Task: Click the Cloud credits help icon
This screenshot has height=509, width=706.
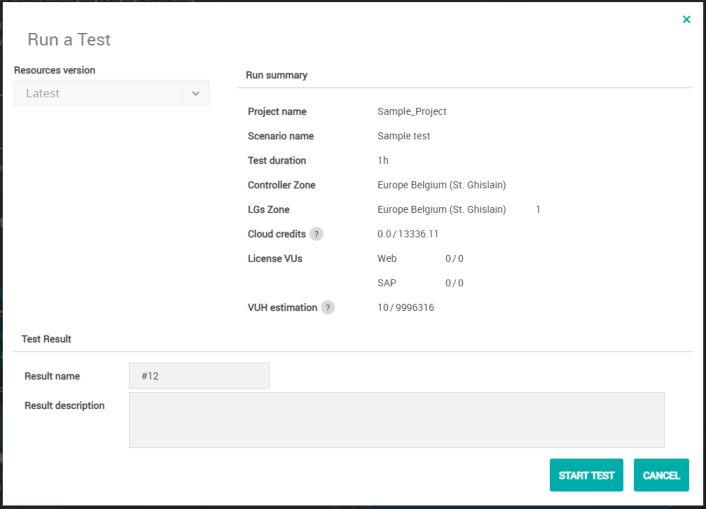Action: [x=316, y=234]
